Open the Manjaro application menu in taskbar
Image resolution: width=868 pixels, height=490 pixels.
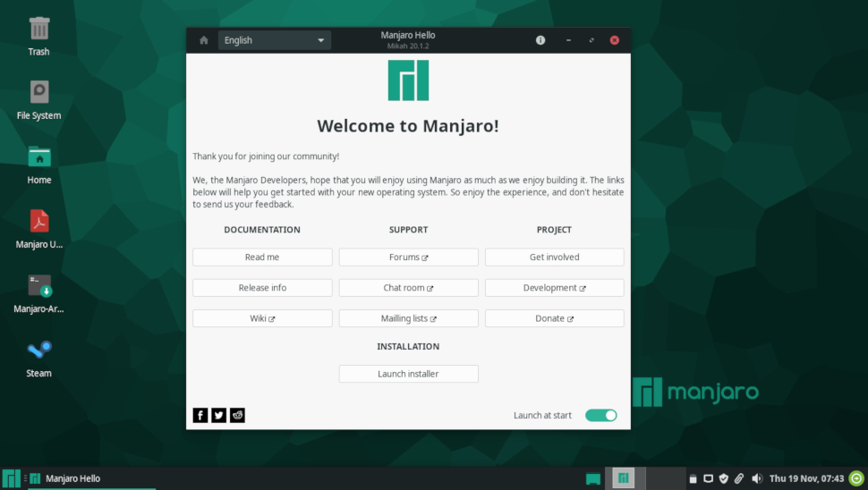click(x=11, y=478)
